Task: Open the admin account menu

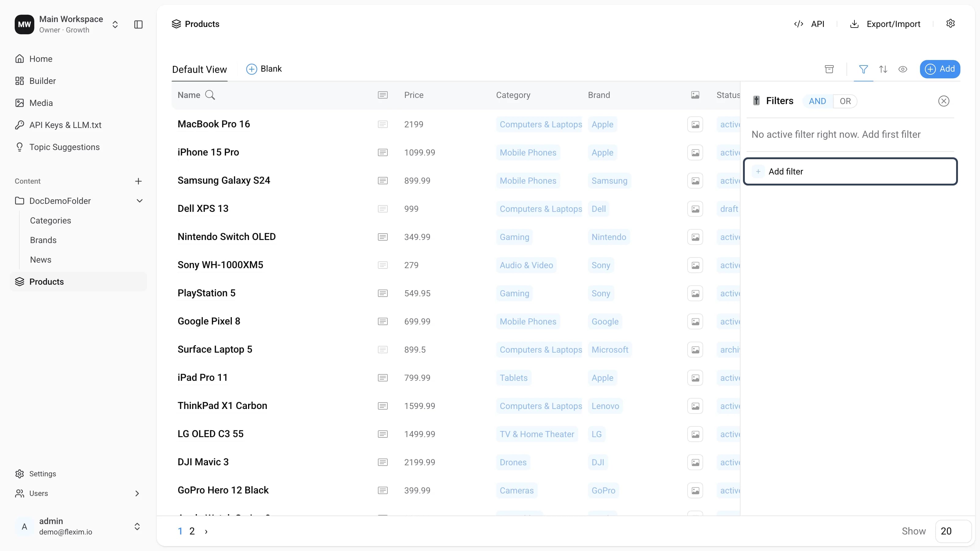Action: pos(78,526)
